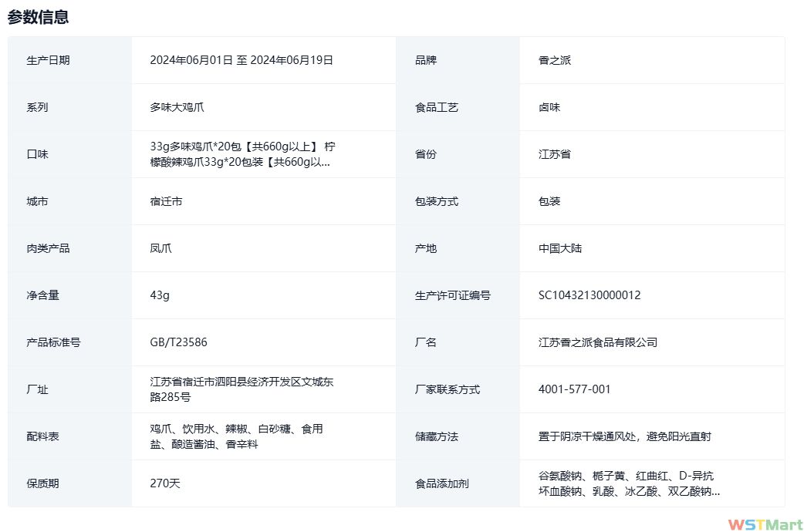
Task: Select the storage method description text
Action: click(624, 436)
